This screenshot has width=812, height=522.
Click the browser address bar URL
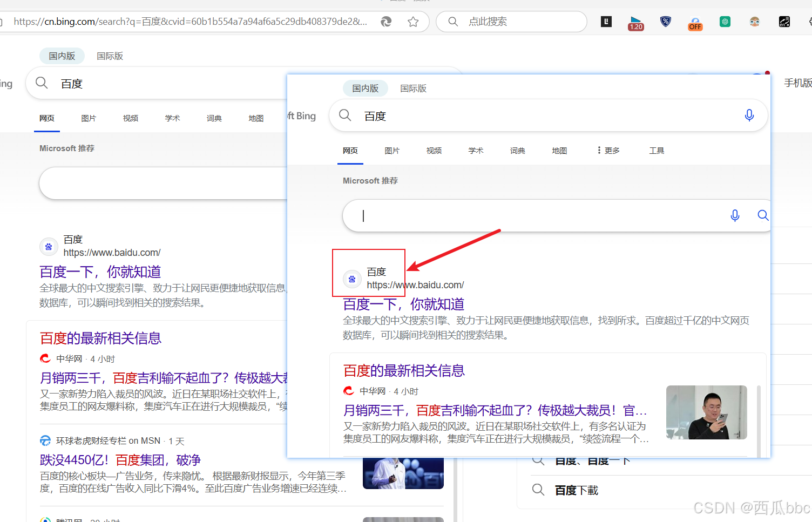(190, 22)
